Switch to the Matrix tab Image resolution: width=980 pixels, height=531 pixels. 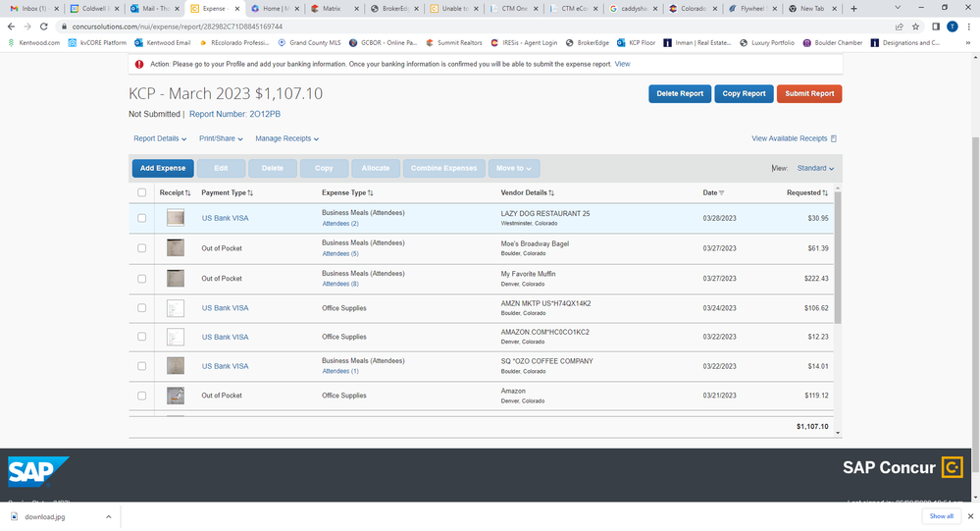pyautogui.click(x=335, y=9)
